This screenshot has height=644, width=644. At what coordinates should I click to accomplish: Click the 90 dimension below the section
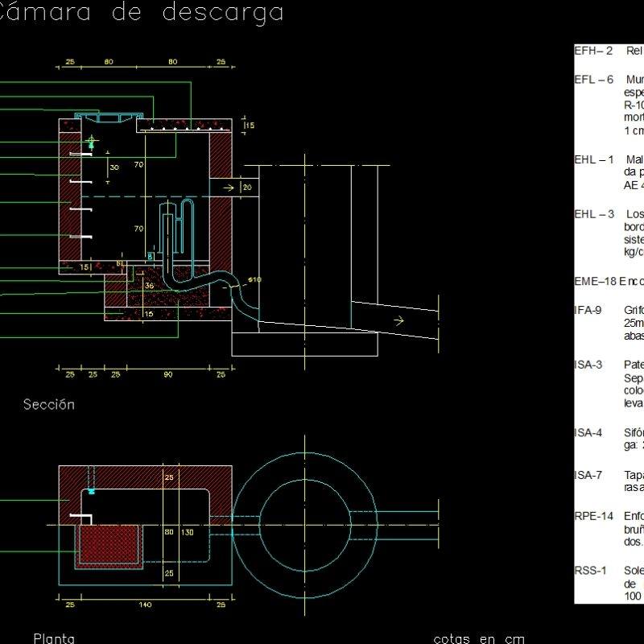tap(166, 373)
